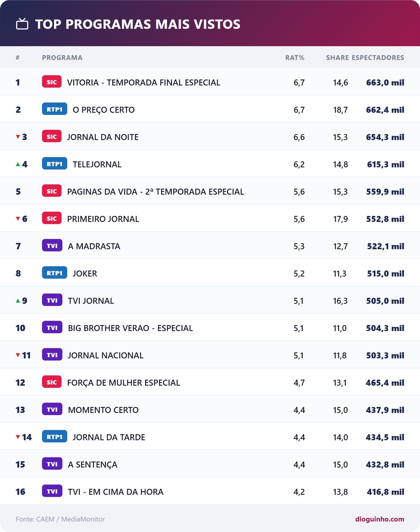420x532 pixels.
Task: Click the TVI badge beside A MADRASTA
Action: (x=52, y=246)
